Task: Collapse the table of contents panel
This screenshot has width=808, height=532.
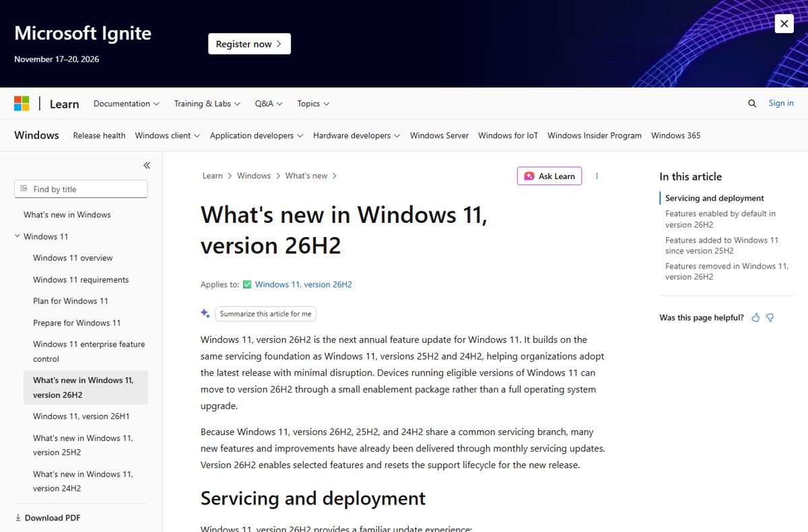Action: point(147,166)
